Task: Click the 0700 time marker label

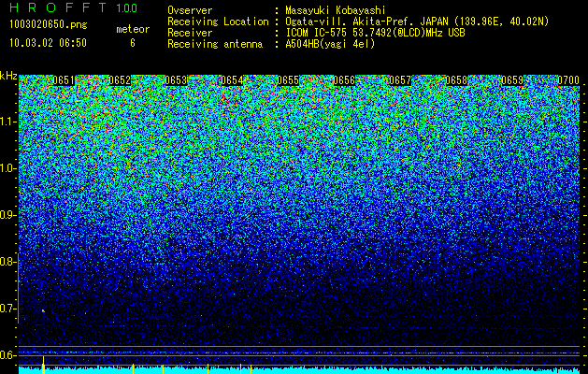Action: (568, 80)
